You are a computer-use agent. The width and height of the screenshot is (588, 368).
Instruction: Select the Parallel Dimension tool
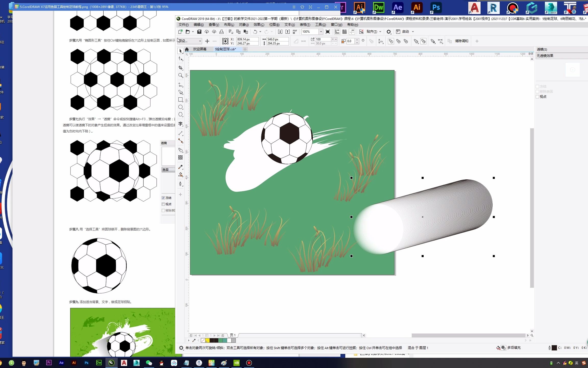pyautogui.click(x=180, y=133)
